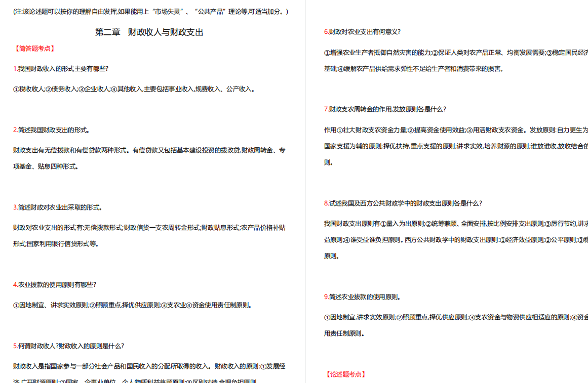588x383 pixels.
Task: Click the line starting 财政收入是指国家参与
Action: (x=149, y=366)
